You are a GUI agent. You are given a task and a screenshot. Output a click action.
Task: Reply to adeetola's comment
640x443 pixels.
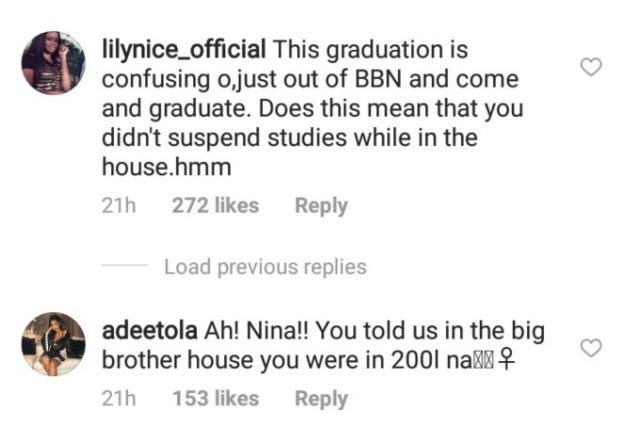pyautogui.click(x=321, y=399)
